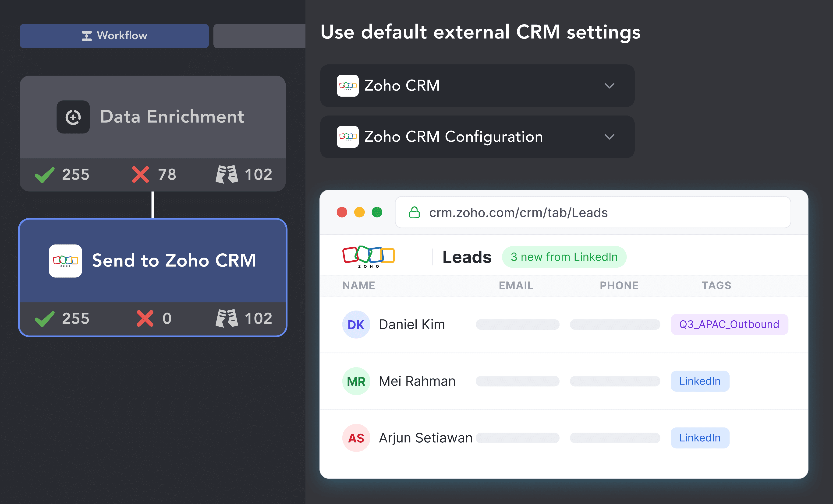Click the green checkmark in Data Enrichment stats
Image resolution: width=833 pixels, height=504 pixels.
(44, 175)
